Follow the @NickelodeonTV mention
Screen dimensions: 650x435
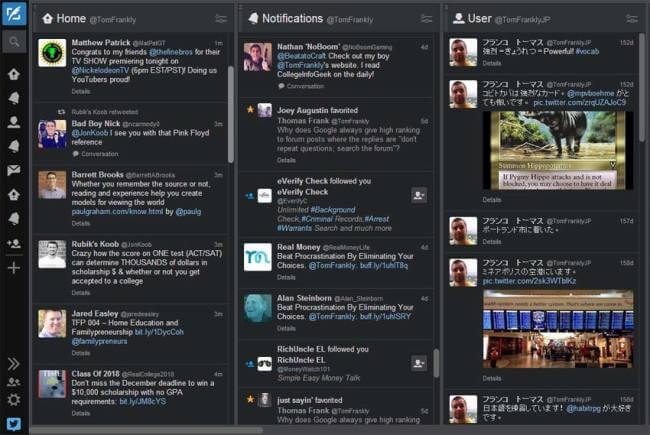[100, 70]
